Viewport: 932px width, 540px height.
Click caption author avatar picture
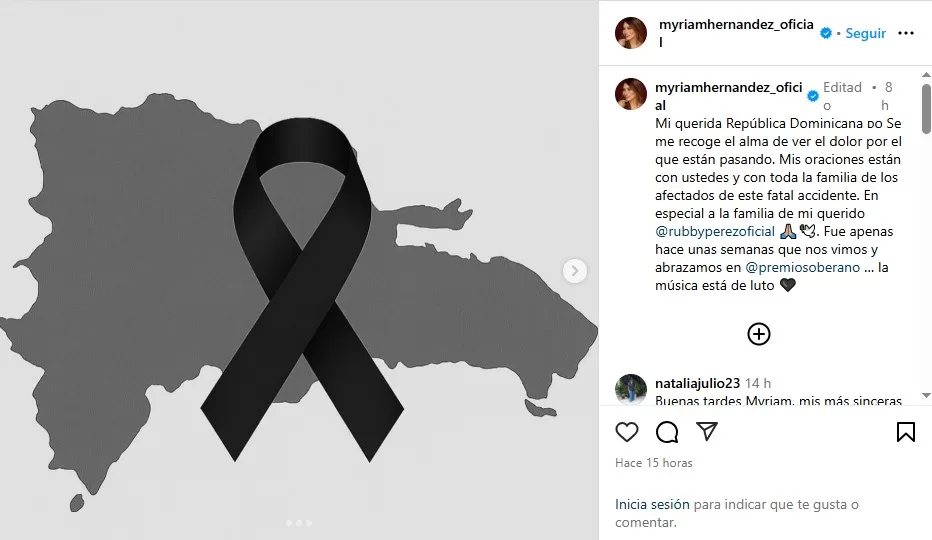pyautogui.click(x=631, y=94)
